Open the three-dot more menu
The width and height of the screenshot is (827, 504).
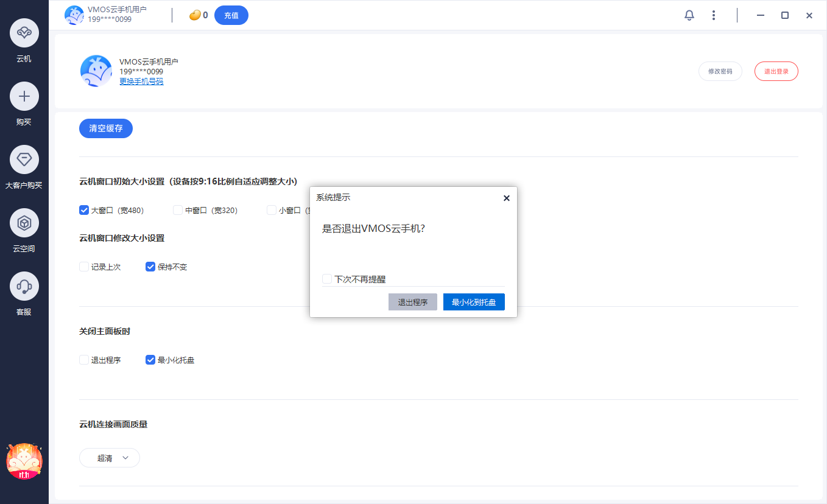[x=714, y=15]
